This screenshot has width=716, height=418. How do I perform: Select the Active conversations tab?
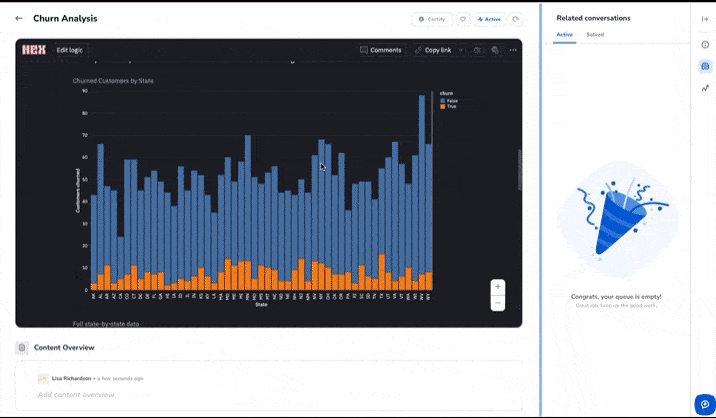[564, 35]
